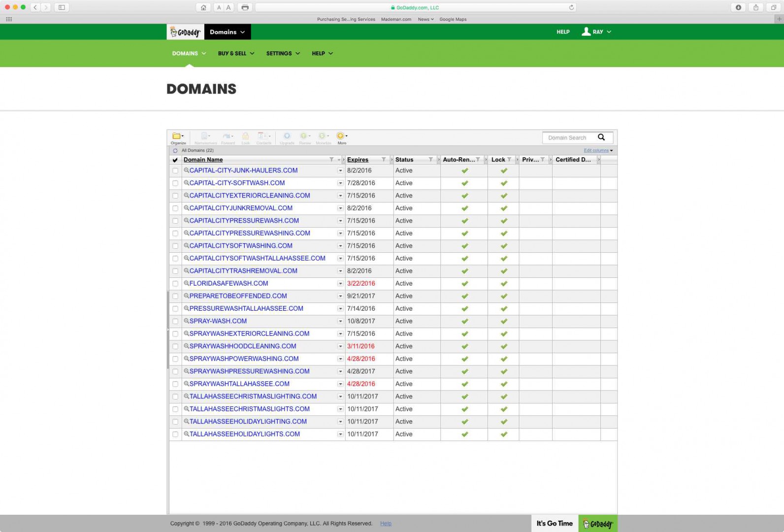Reload page with the address bar refresh icon

click(571, 7)
